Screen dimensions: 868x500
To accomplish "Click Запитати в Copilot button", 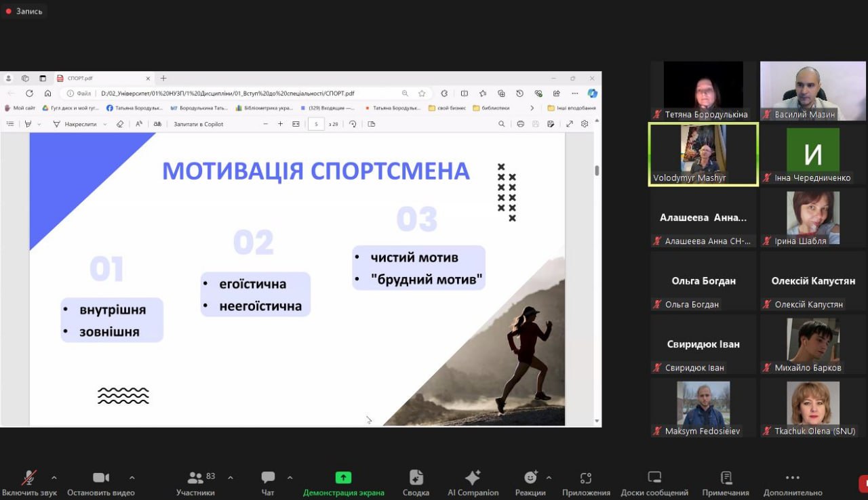I will 198,124.
